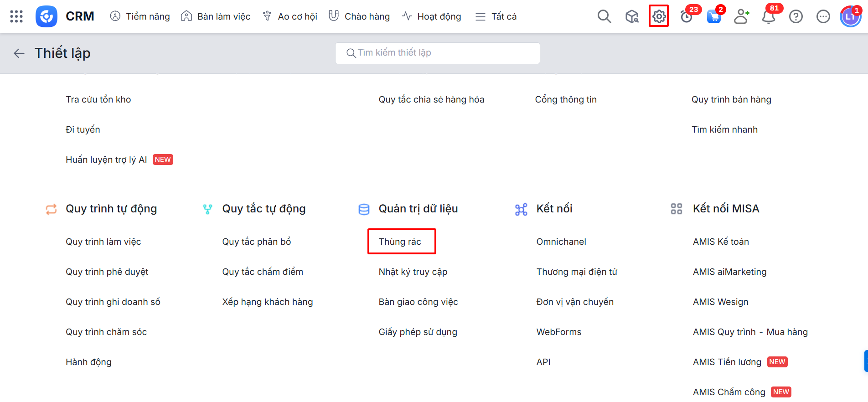The image size is (868, 402).
Task: Open the settings gear icon
Action: click(x=659, y=16)
